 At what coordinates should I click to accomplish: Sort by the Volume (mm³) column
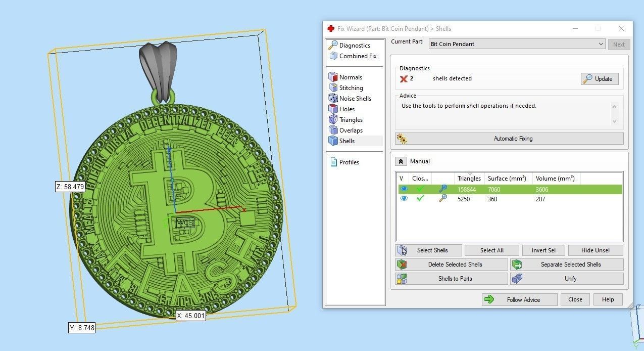(556, 178)
